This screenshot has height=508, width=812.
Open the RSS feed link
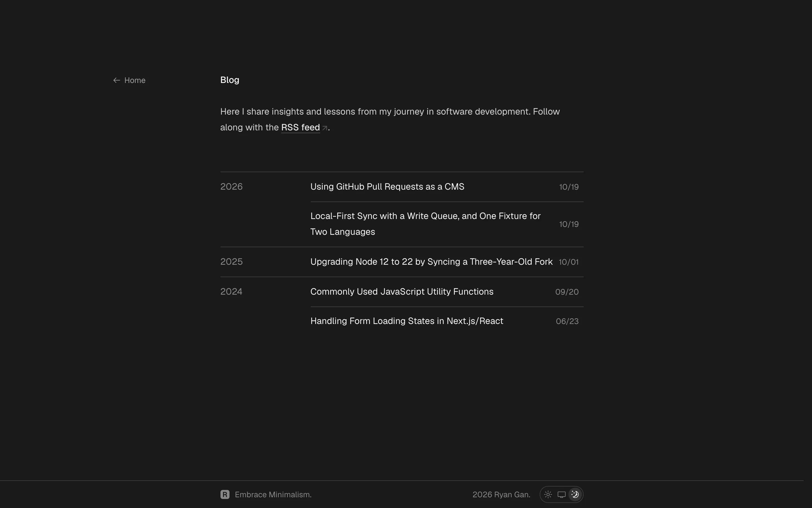pyautogui.click(x=300, y=127)
